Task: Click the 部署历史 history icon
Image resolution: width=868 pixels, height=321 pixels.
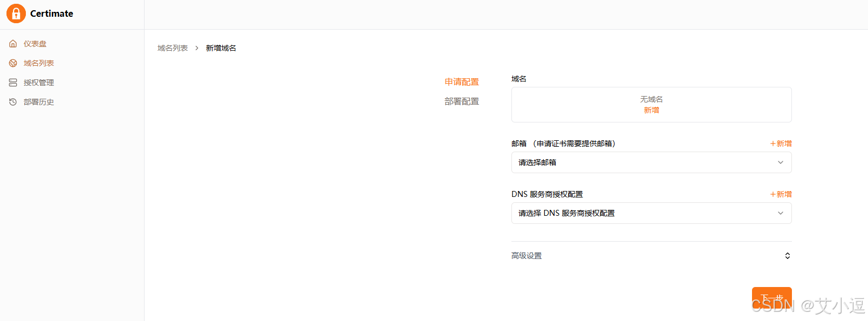Action: (13, 102)
